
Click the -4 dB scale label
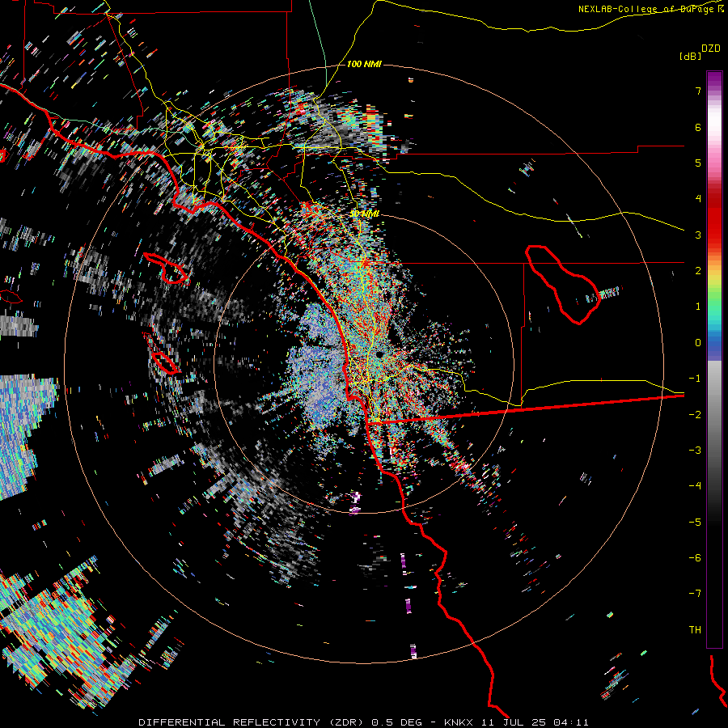pyautogui.click(x=695, y=486)
